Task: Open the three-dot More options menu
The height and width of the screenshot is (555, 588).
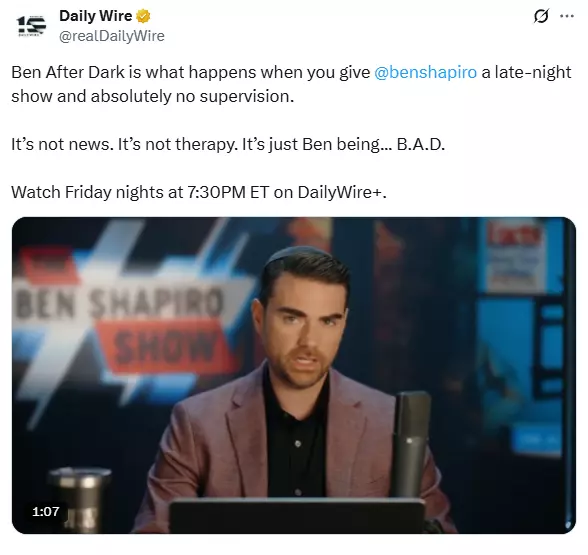Action: (x=567, y=16)
